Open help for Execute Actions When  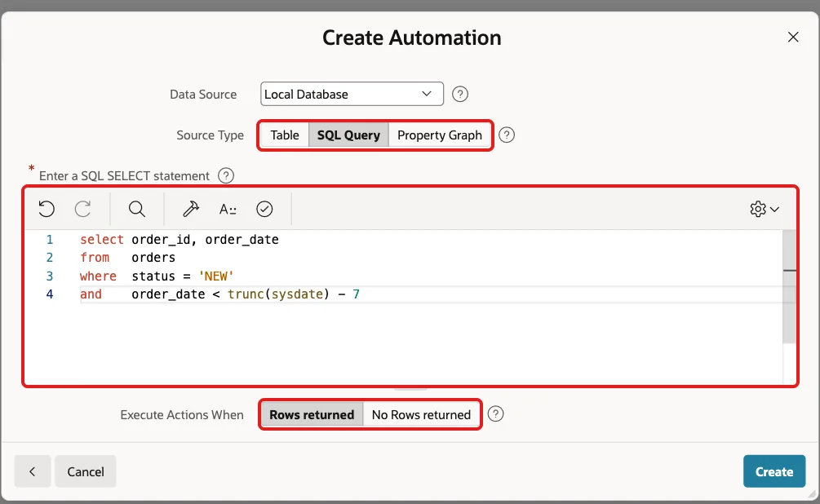click(496, 414)
